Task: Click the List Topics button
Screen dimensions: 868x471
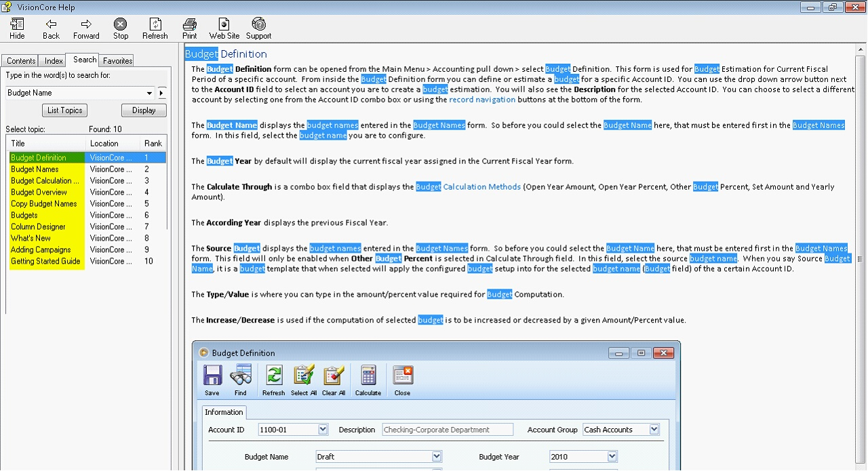Action: pyautogui.click(x=65, y=110)
